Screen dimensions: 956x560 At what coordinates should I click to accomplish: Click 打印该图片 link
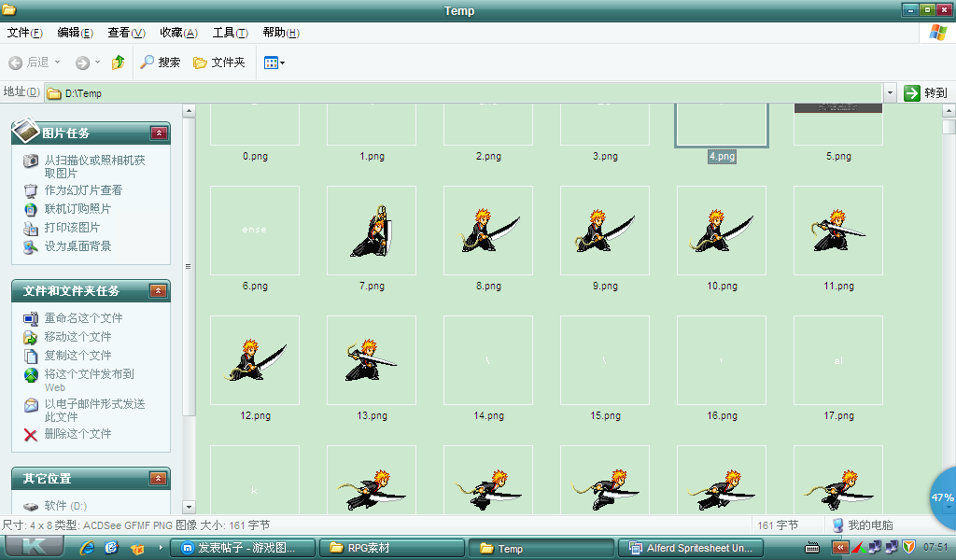pos(72,228)
